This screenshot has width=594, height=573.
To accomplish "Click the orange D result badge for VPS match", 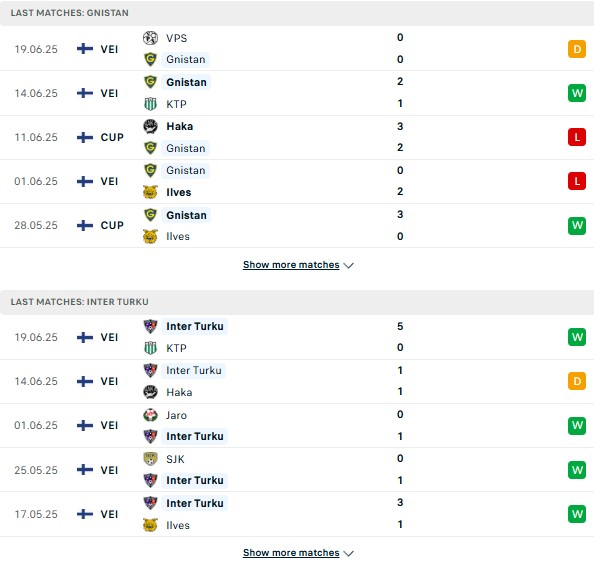I will [x=577, y=49].
